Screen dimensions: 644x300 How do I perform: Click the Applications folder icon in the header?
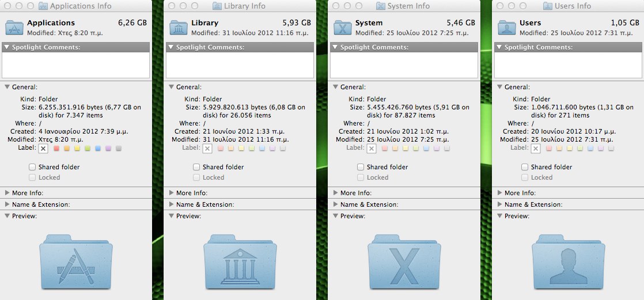(14, 27)
